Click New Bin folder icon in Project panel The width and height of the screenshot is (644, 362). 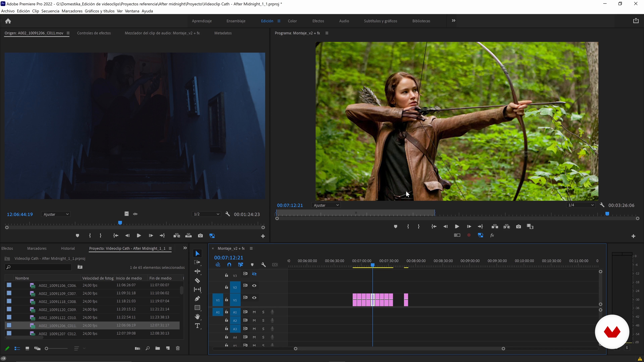[x=157, y=348]
